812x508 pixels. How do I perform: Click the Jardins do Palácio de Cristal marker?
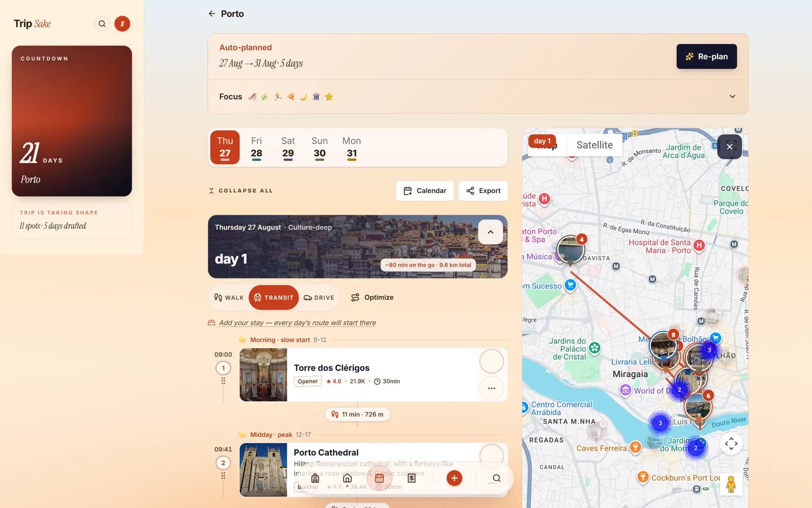(594, 348)
